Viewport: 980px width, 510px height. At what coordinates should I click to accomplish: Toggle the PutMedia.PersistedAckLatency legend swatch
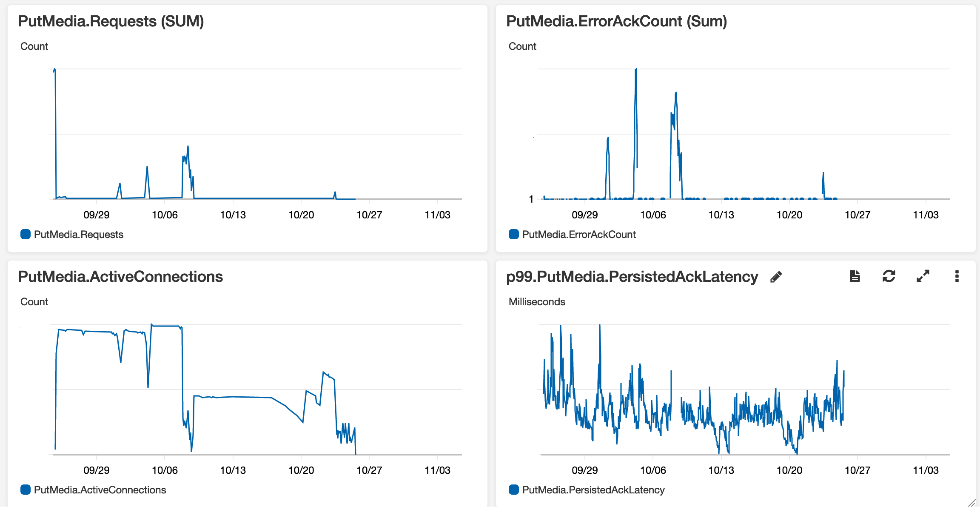tap(514, 490)
